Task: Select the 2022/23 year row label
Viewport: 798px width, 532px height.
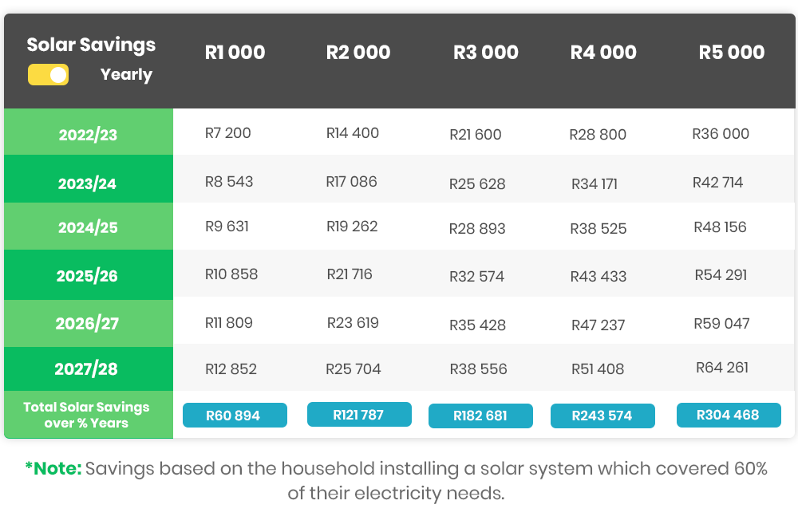Action: click(88, 135)
